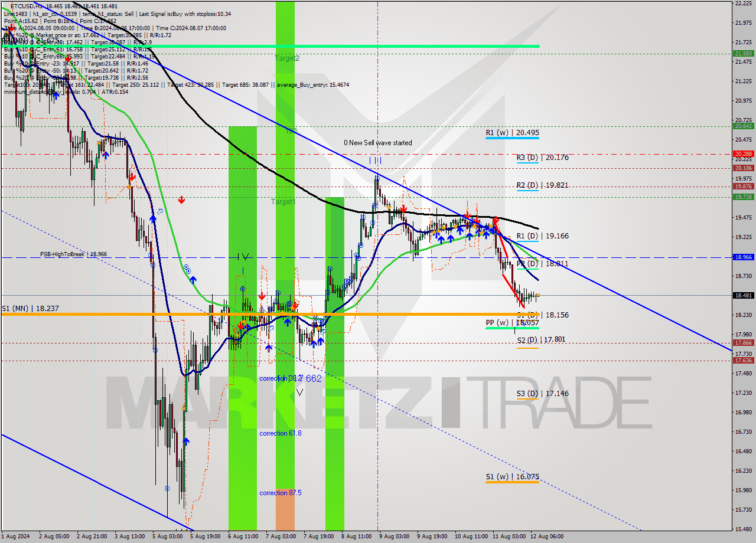This screenshot has height=543, width=756.
Task: Click the green 21.580 price tag
Action: point(743,53)
